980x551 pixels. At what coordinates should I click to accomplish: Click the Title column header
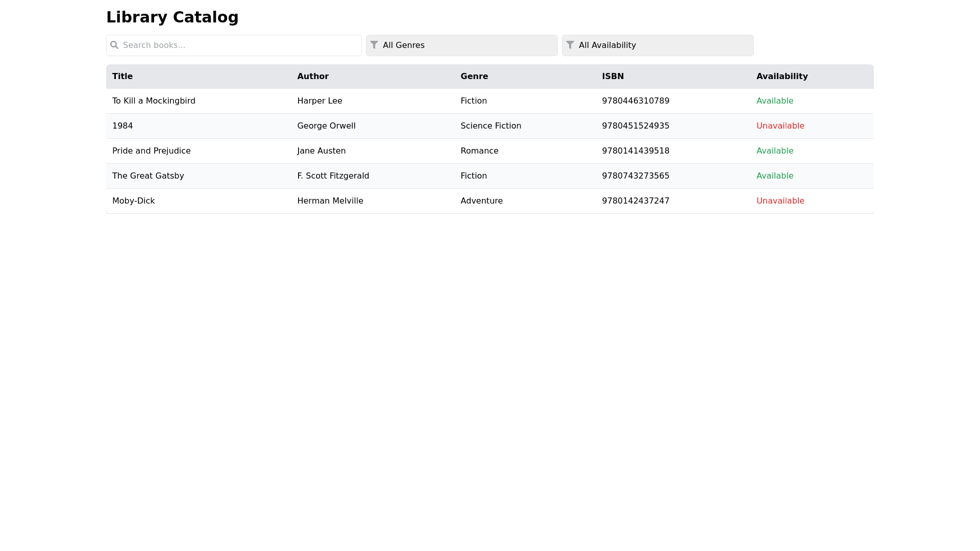click(122, 77)
